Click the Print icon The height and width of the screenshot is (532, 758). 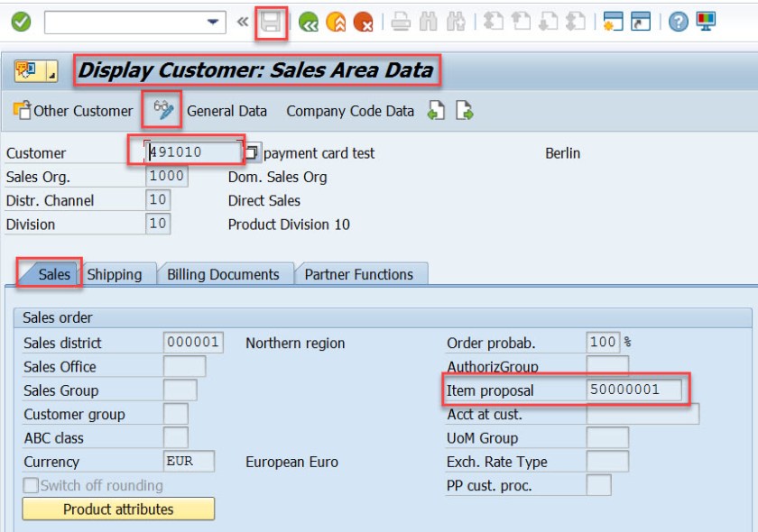(401, 23)
